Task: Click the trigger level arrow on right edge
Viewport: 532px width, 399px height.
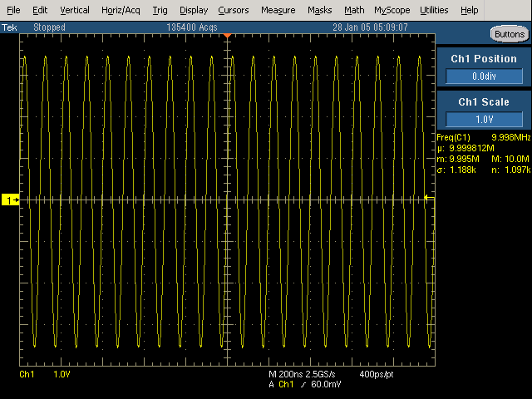Action: click(427, 197)
